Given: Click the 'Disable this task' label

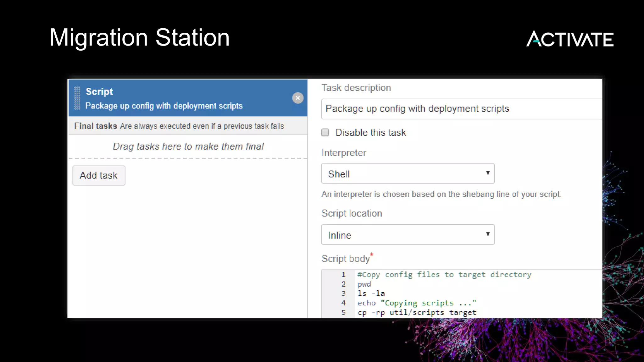Looking at the screenshot, I should (x=371, y=133).
